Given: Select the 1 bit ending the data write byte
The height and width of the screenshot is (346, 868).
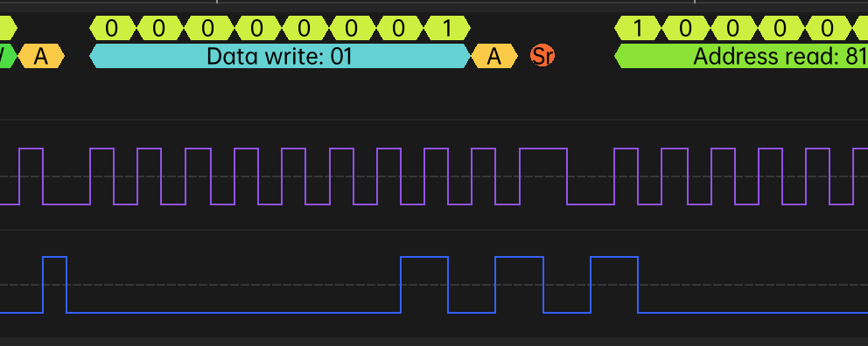Looking at the screenshot, I should [x=447, y=28].
